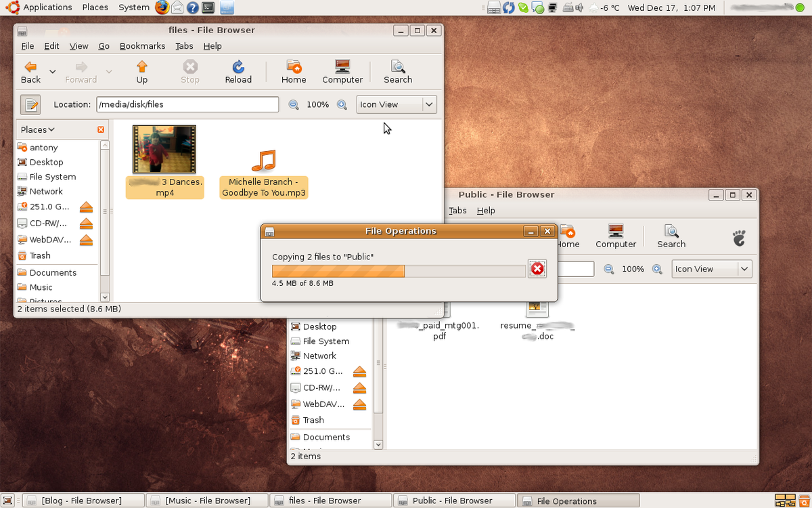The height and width of the screenshot is (508, 812).
Task: Switch to Music File Browser in taskbar
Action: [x=206, y=500]
